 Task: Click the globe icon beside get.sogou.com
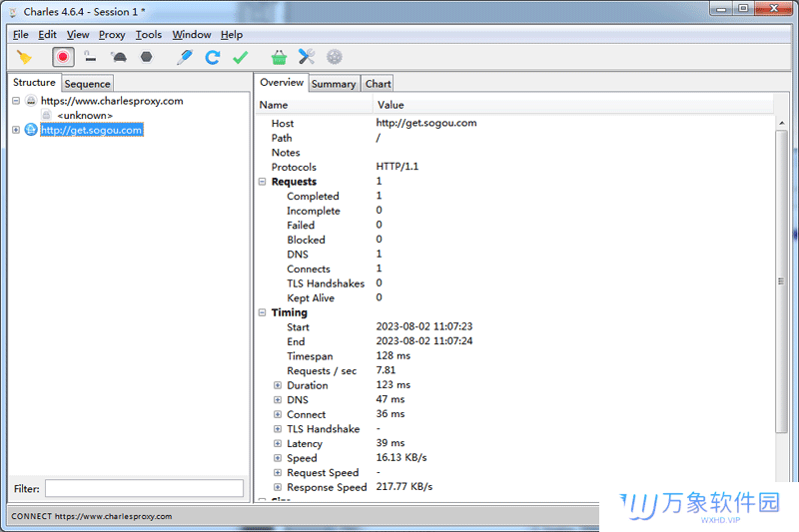pos(31,130)
